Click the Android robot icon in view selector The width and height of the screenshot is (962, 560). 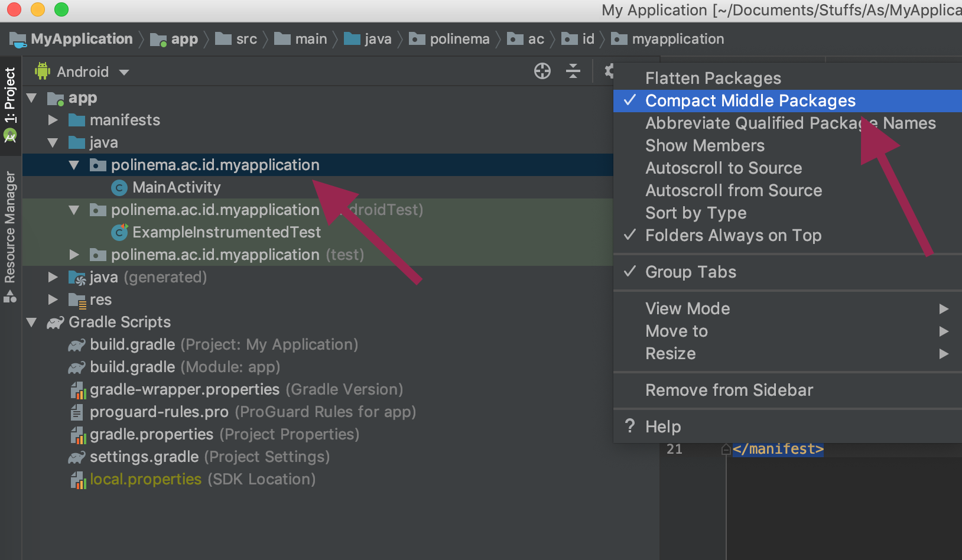43,71
